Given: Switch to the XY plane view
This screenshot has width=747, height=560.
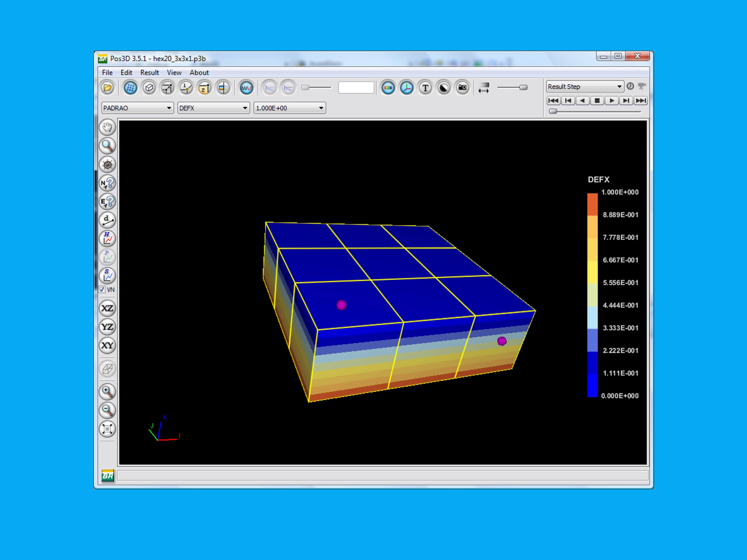Looking at the screenshot, I should tap(107, 345).
